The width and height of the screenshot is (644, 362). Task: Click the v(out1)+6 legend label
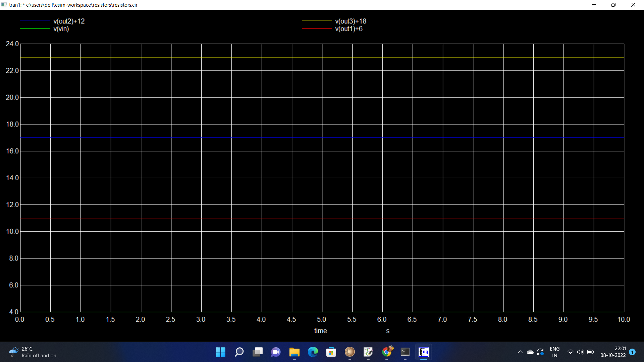point(349,29)
